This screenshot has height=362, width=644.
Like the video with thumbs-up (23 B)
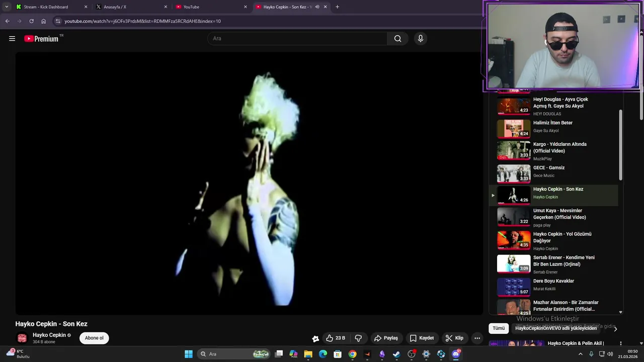[x=336, y=338]
